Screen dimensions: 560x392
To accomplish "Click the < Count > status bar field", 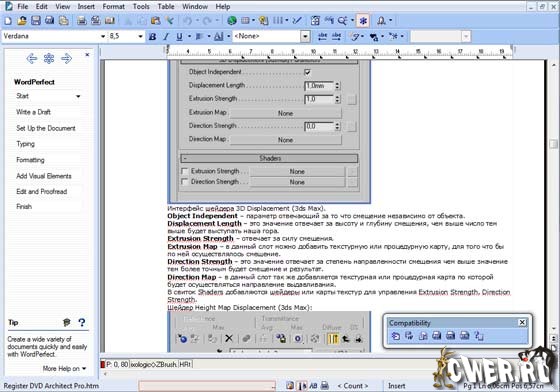I will pos(353,386).
